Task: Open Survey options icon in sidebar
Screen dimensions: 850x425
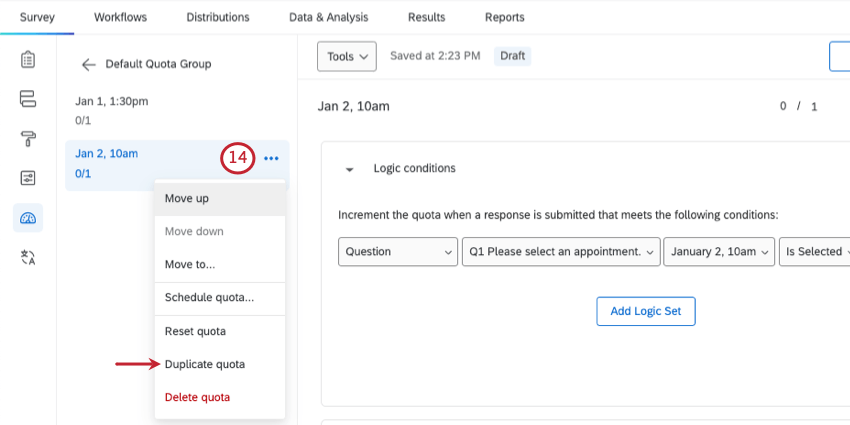Action: pos(28,178)
